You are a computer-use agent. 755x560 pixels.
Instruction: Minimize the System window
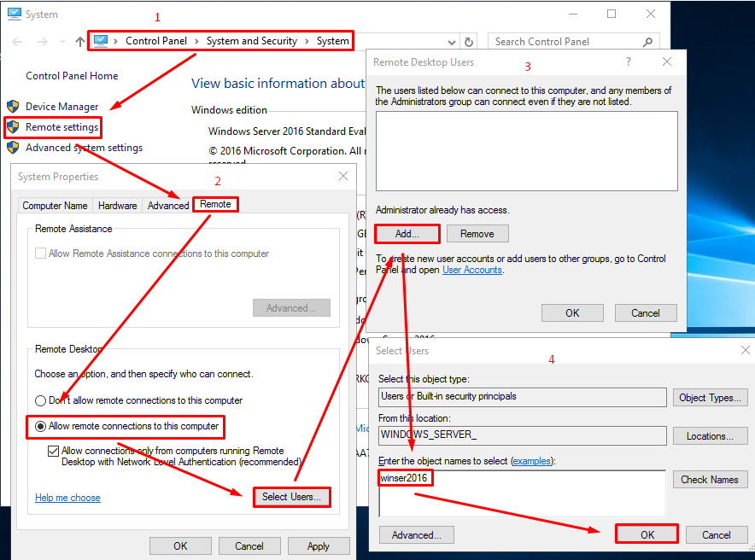573,14
